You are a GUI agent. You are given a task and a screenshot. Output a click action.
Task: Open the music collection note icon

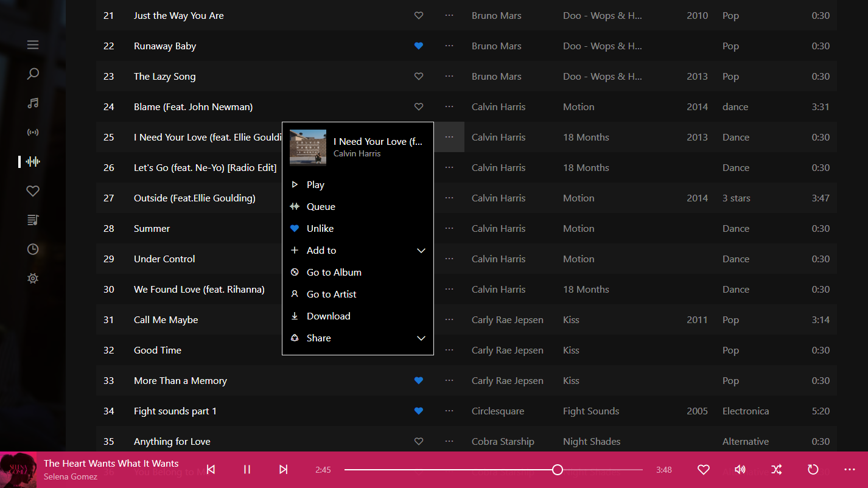click(32, 103)
